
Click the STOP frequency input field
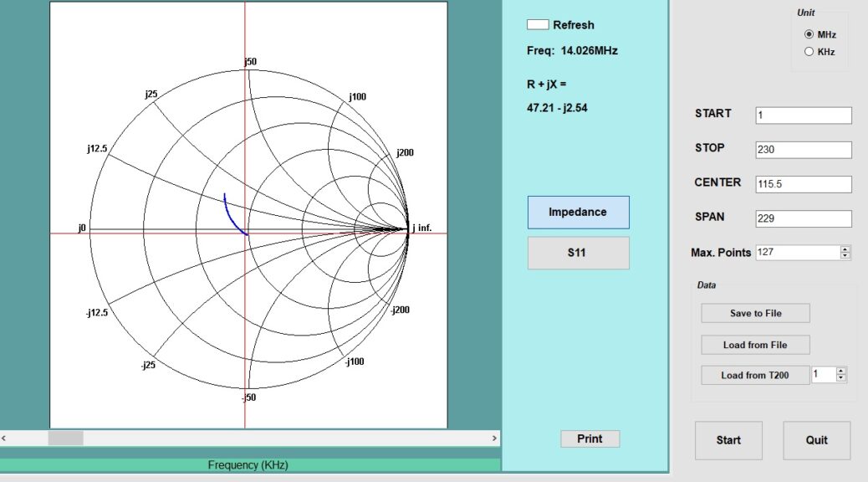coord(803,150)
